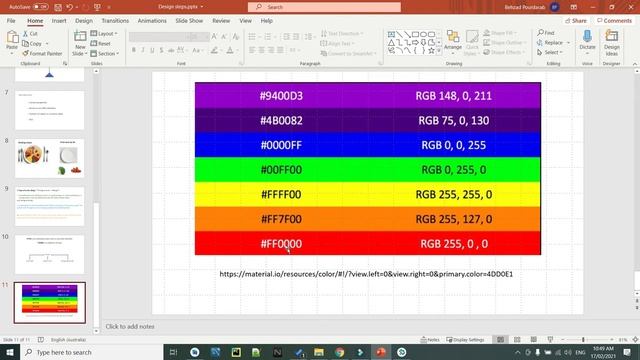Click the Align Left icon
Image resolution: width=640 pixels, height=360 pixels.
252,50
